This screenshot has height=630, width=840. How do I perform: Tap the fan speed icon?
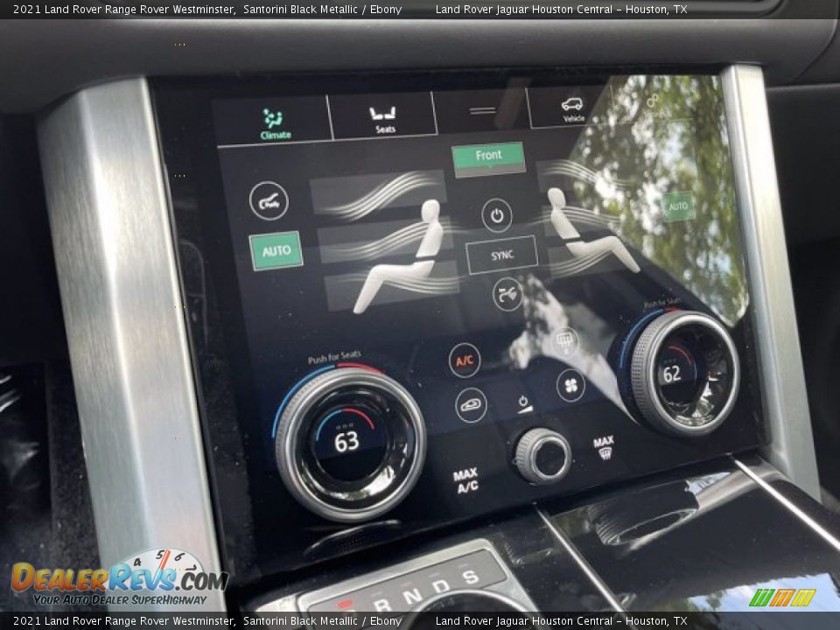coord(570,385)
